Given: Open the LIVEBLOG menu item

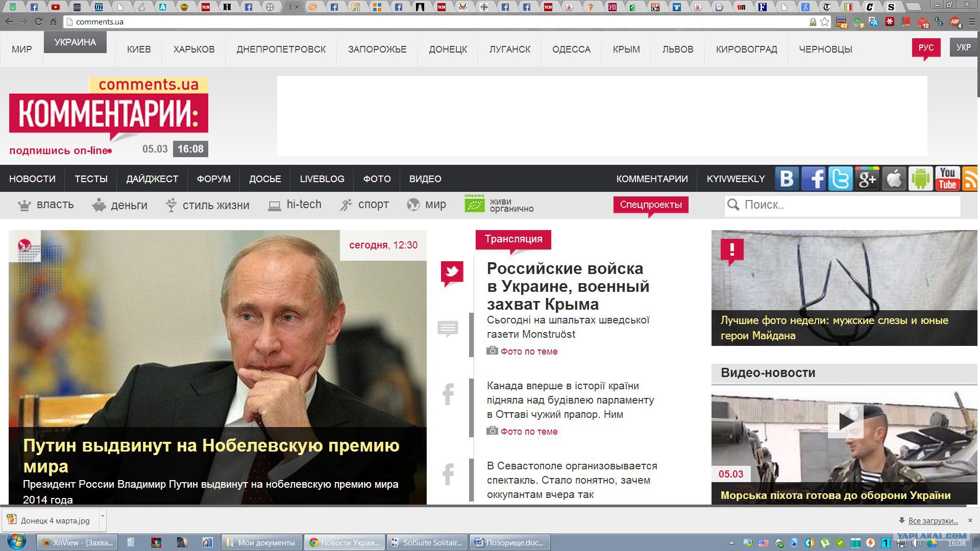Looking at the screenshot, I should pyautogui.click(x=322, y=179).
